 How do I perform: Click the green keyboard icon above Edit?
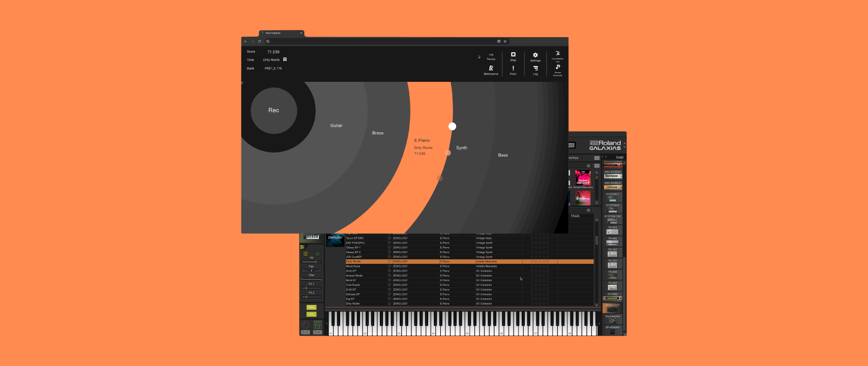point(317,324)
